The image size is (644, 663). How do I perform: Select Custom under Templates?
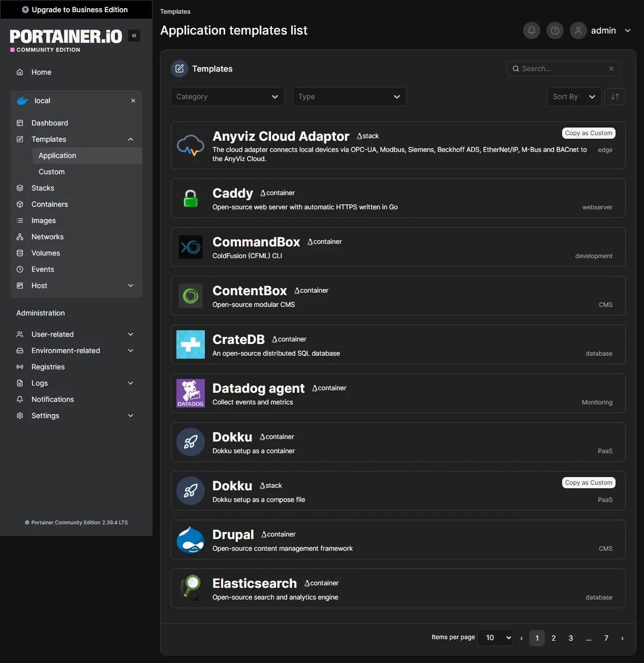87,172
